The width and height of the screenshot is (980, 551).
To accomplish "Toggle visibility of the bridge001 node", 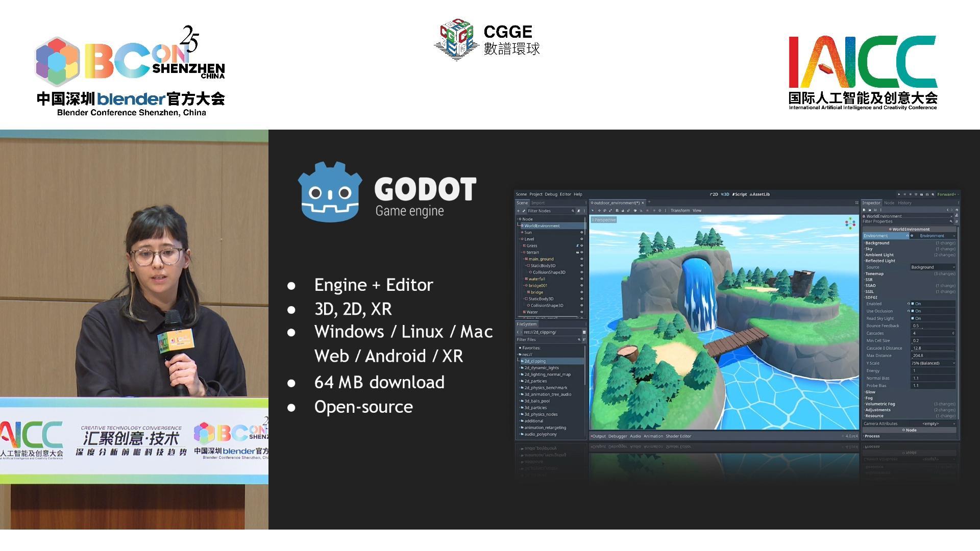I will [x=581, y=285].
